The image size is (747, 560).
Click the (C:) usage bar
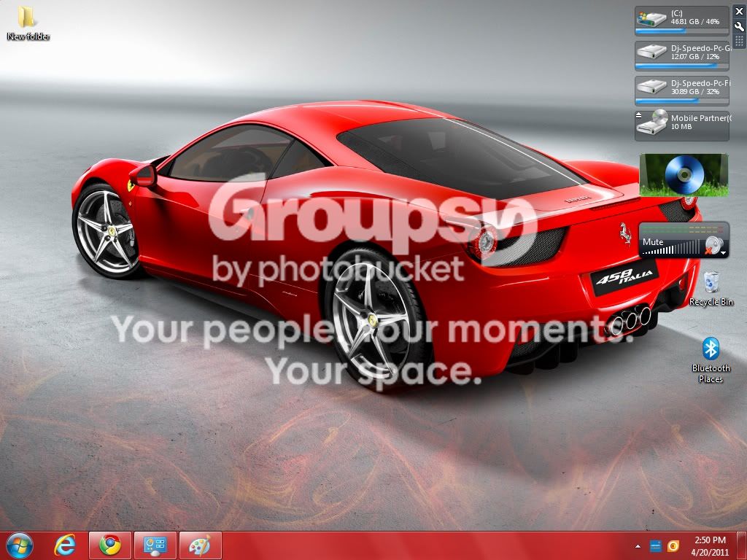(x=682, y=31)
